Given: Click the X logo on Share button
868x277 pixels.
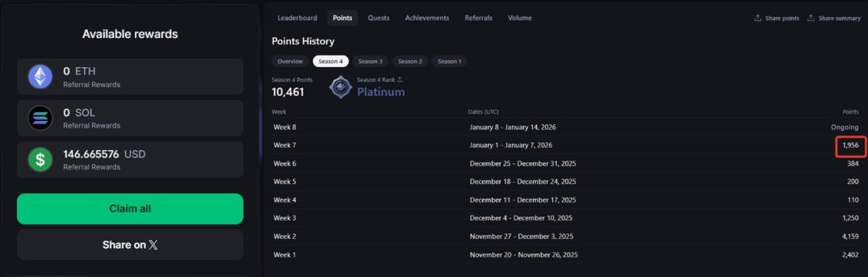Looking at the screenshot, I should tap(153, 245).
